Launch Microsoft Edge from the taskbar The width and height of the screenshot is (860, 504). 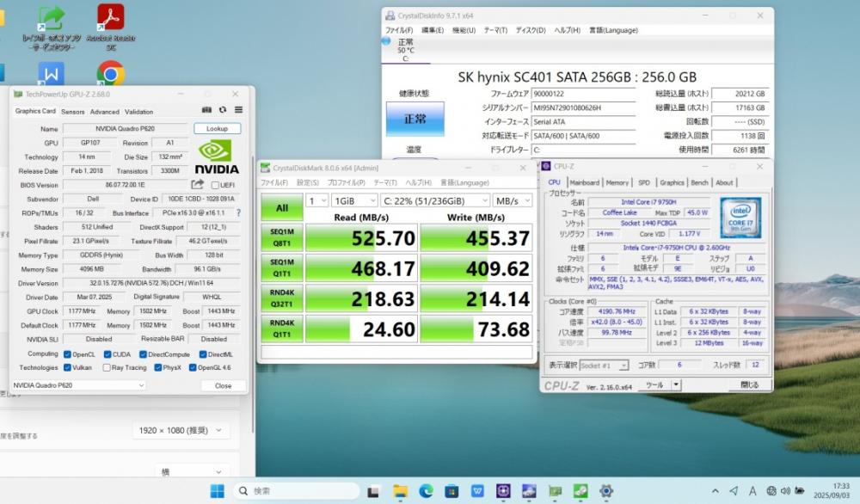click(x=427, y=491)
